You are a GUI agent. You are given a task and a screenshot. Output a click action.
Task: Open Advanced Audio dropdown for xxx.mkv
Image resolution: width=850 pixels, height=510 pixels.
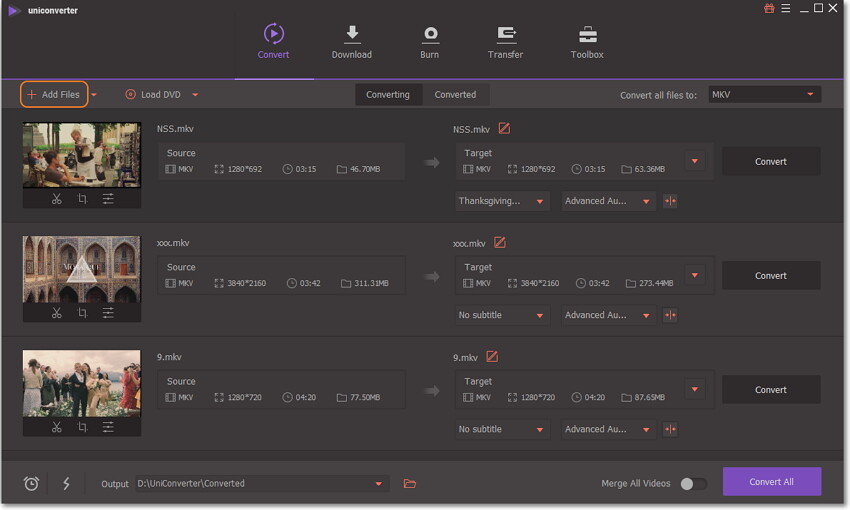608,315
